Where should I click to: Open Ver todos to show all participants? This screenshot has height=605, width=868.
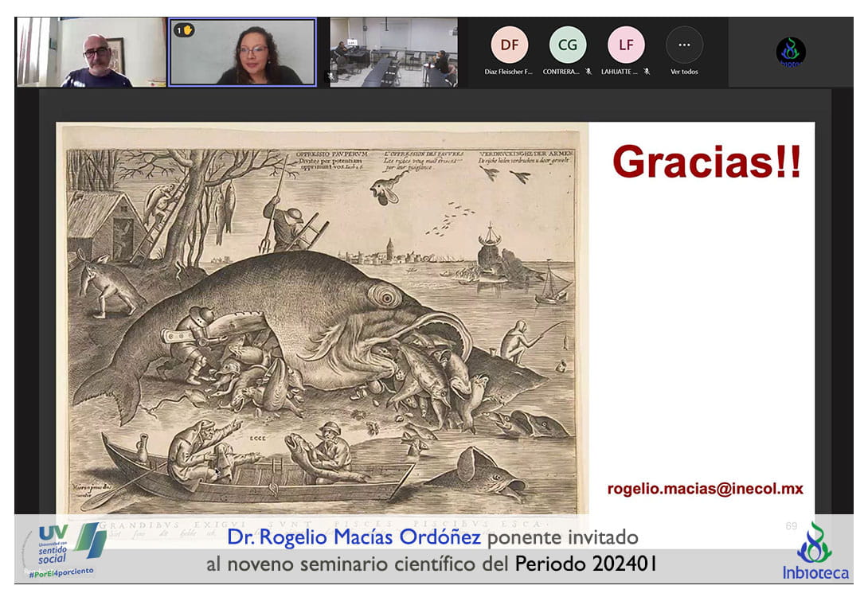click(x=684, y=51)
